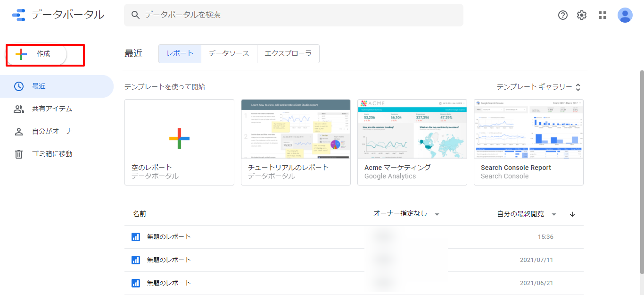Expand the テンプレート ギャラリー
Screen dimensions: 644x295
(x=539, y=87)
